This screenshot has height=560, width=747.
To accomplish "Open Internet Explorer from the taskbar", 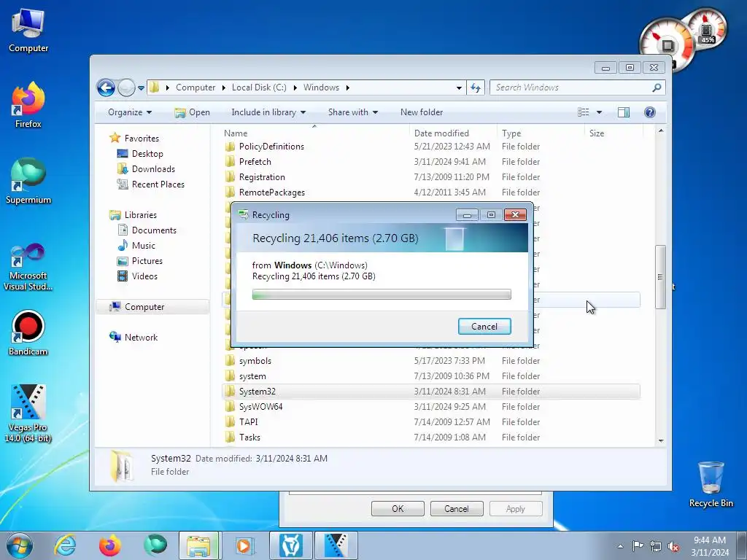I will tap(65, 545).
